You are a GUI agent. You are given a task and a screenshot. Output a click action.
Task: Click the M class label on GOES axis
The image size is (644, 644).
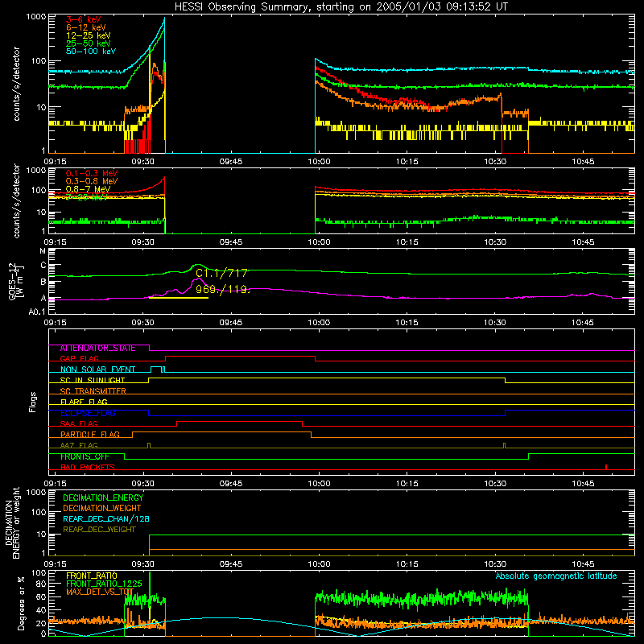43,251
